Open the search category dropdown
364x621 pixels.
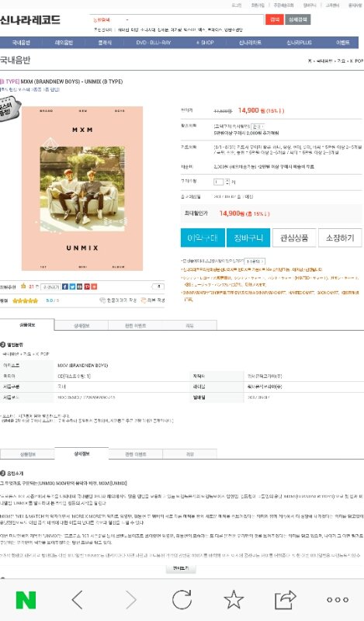pos(110,20)
